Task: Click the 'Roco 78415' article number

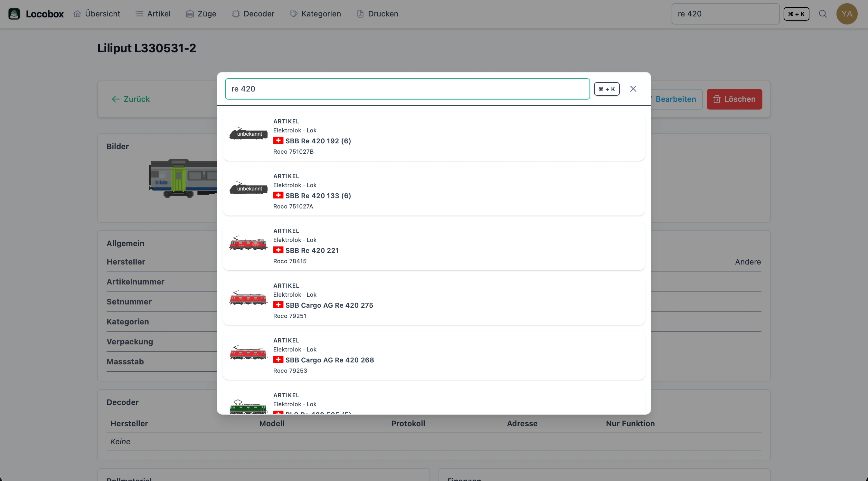Action: (x=290, y=261)
